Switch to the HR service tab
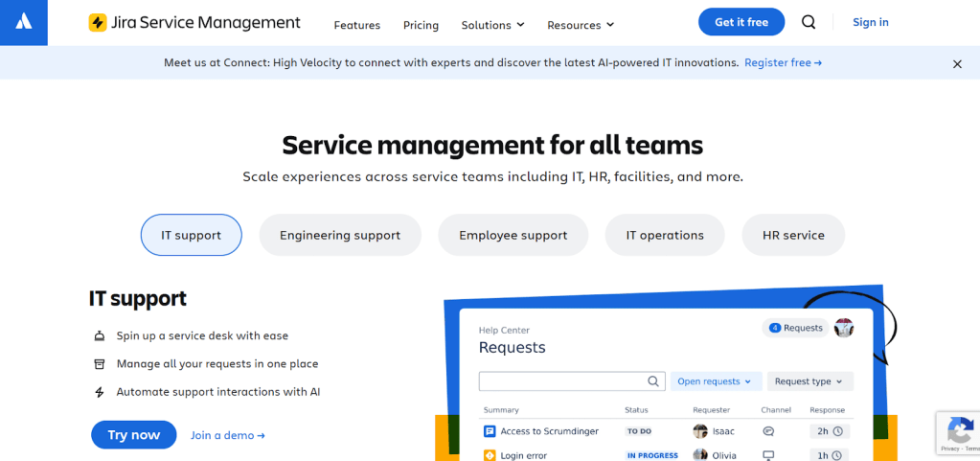Viewport: 980px width, 461px height. pos(793,235)
